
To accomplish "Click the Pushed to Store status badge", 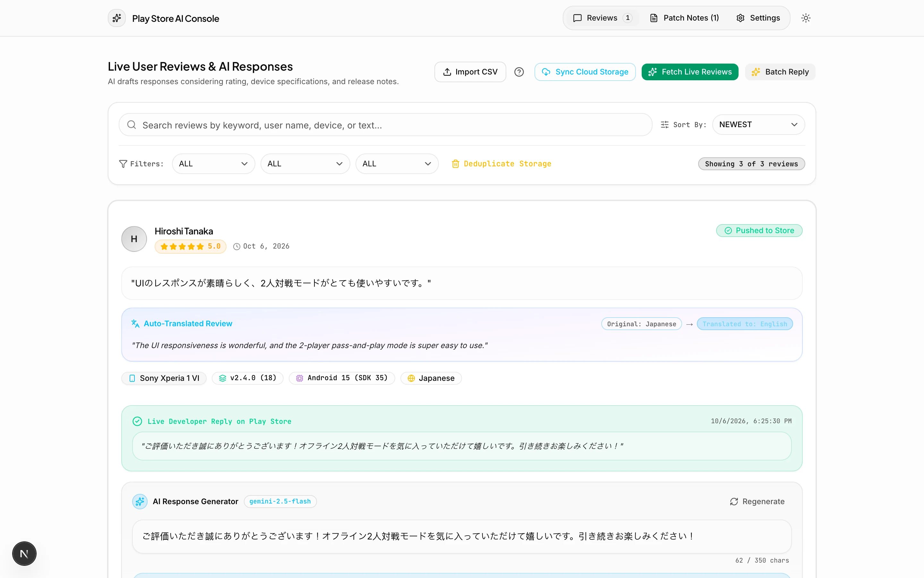I will pyautogui.click(x=759, y=231).
